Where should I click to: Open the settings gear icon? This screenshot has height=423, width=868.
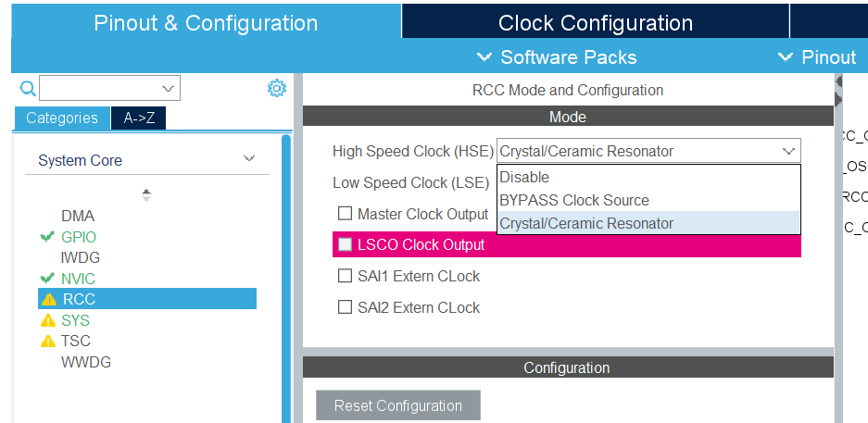click(276, 88)
